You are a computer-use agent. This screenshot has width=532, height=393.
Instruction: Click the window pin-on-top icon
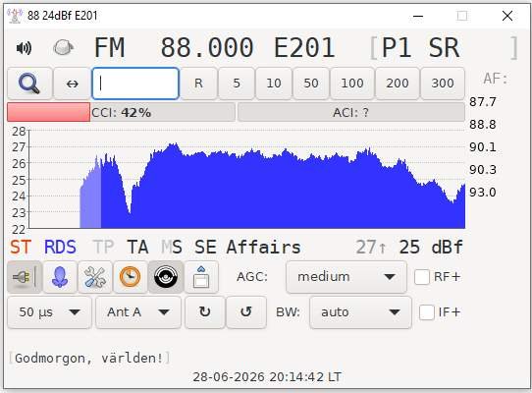pyautogui.click(x=201, y=277)
